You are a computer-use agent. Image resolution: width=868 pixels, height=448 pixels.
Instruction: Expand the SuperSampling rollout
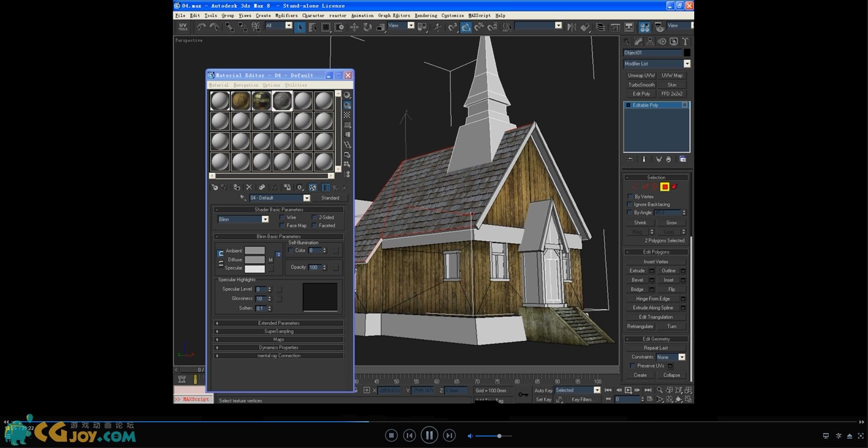coord(278,331)
